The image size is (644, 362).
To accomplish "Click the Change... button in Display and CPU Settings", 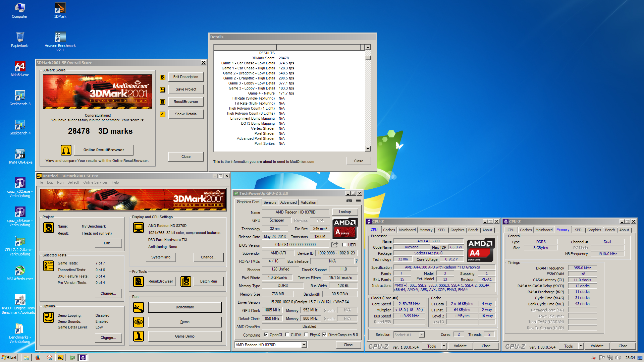I will point(208,257).
